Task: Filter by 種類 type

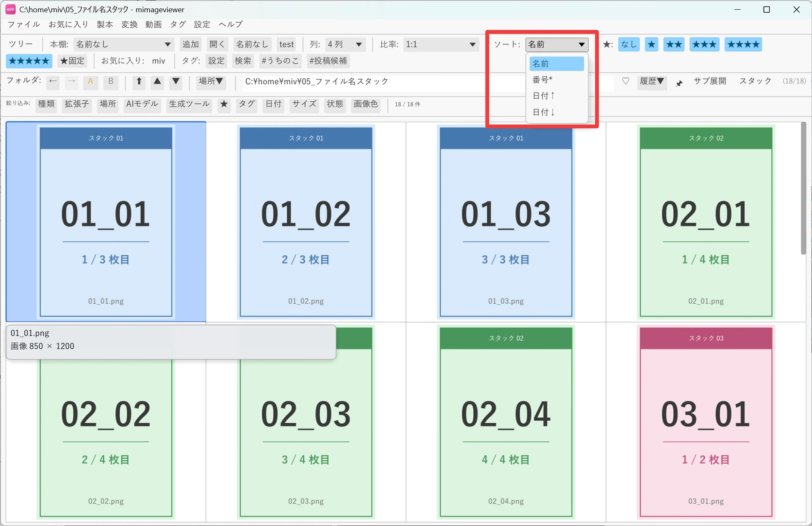Action: pos(47,104)
